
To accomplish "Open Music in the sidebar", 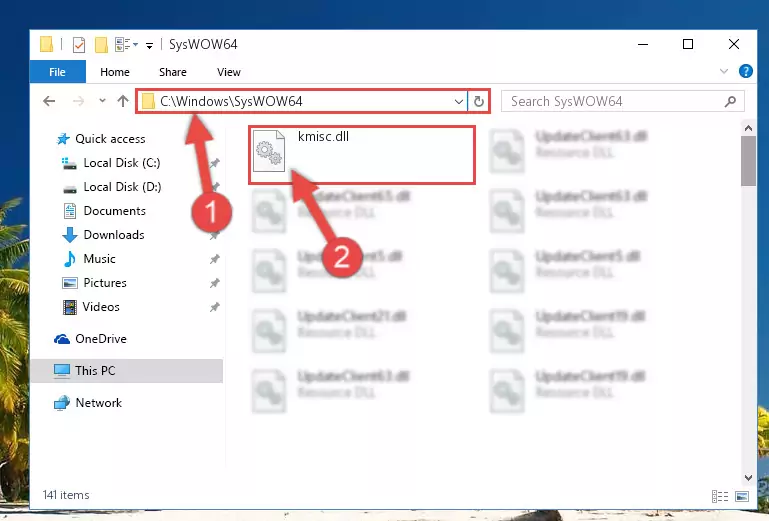I will [100, 259].
